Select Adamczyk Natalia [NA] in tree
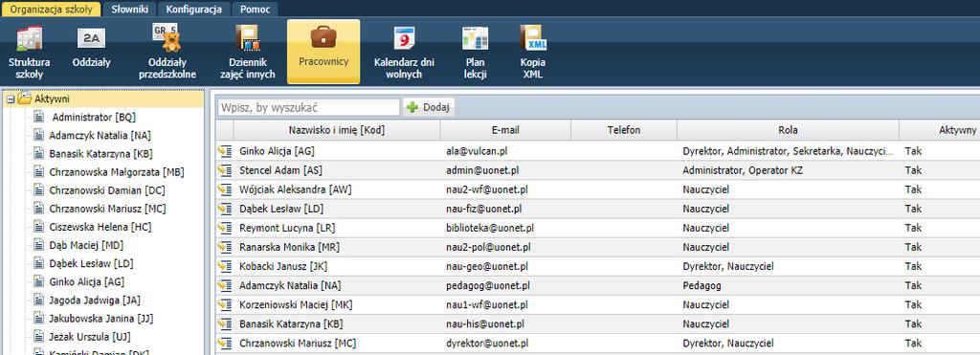The height and width of the screenshot is (355, 980). (x=100, y=135)
